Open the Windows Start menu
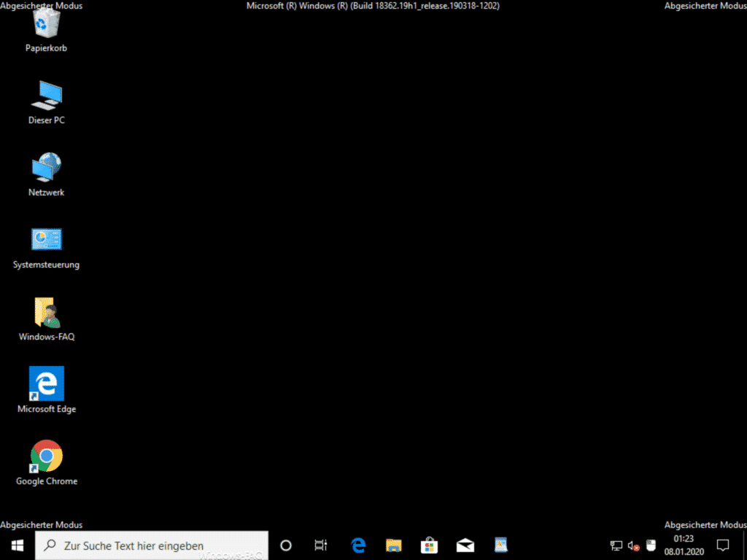The height and width of the screenshot is (560, 747). (x=18, y=545)
